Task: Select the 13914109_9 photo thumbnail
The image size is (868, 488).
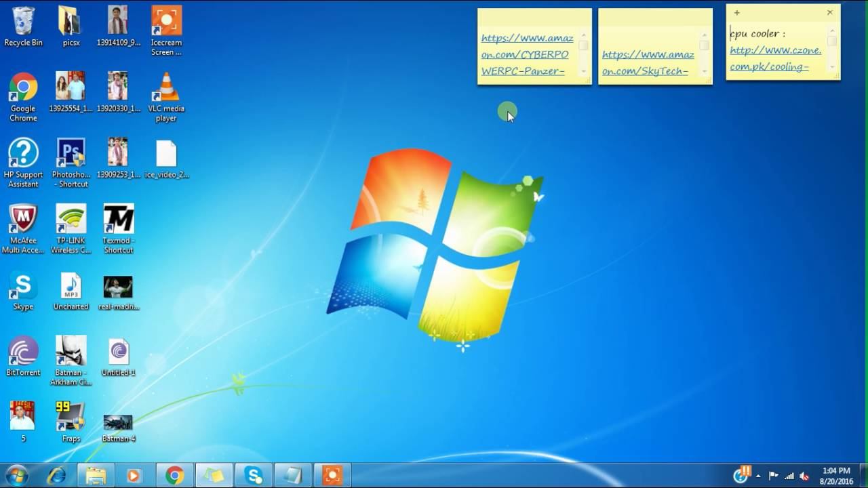Action: pyautogui.click(x=118, y=27)
